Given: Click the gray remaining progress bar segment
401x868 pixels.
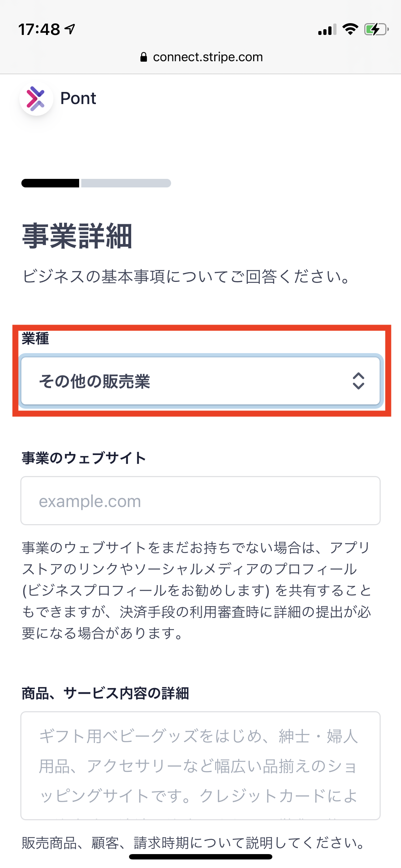Looking at the screenshot, I should coord(126,183).
